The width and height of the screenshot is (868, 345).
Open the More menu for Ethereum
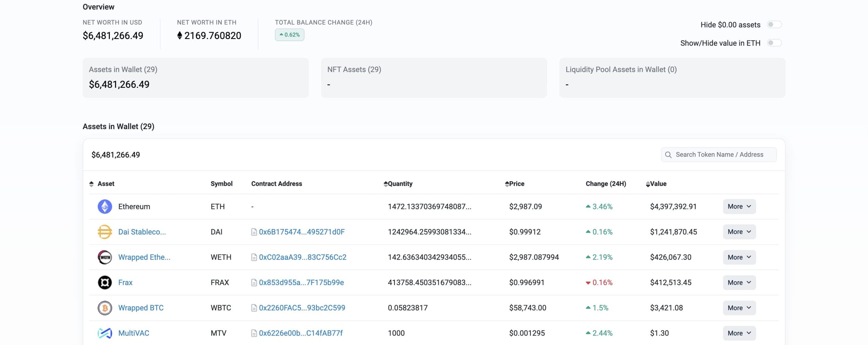739,206
